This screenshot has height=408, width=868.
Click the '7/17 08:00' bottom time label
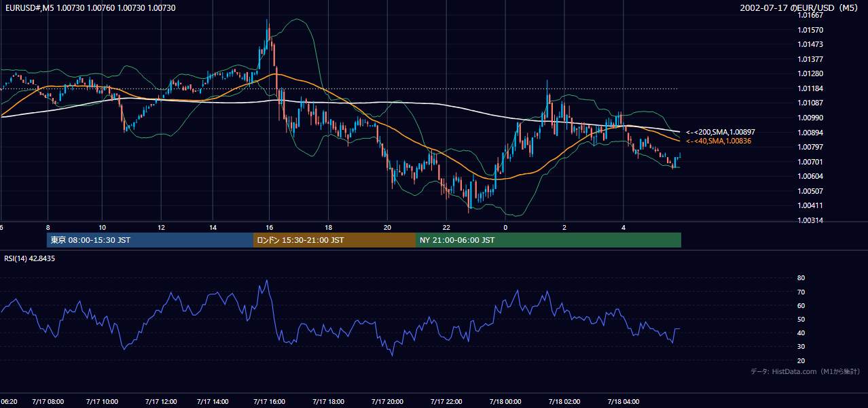pos(47,401)
